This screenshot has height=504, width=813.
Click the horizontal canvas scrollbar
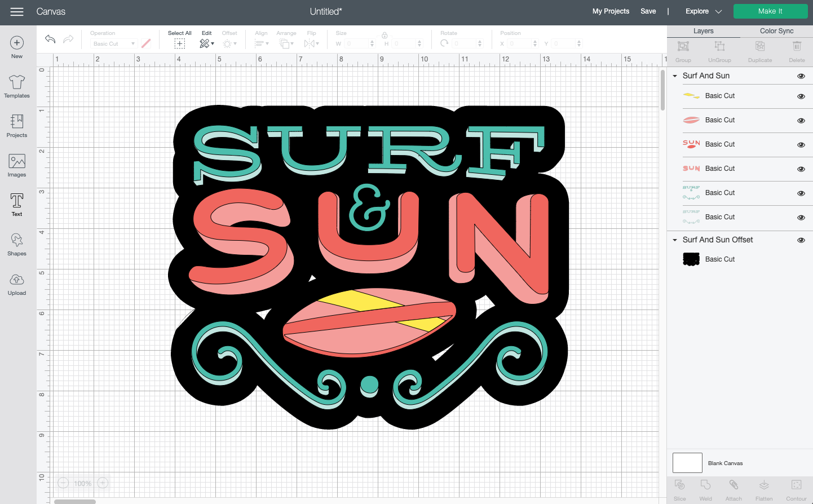coord(75,501)
